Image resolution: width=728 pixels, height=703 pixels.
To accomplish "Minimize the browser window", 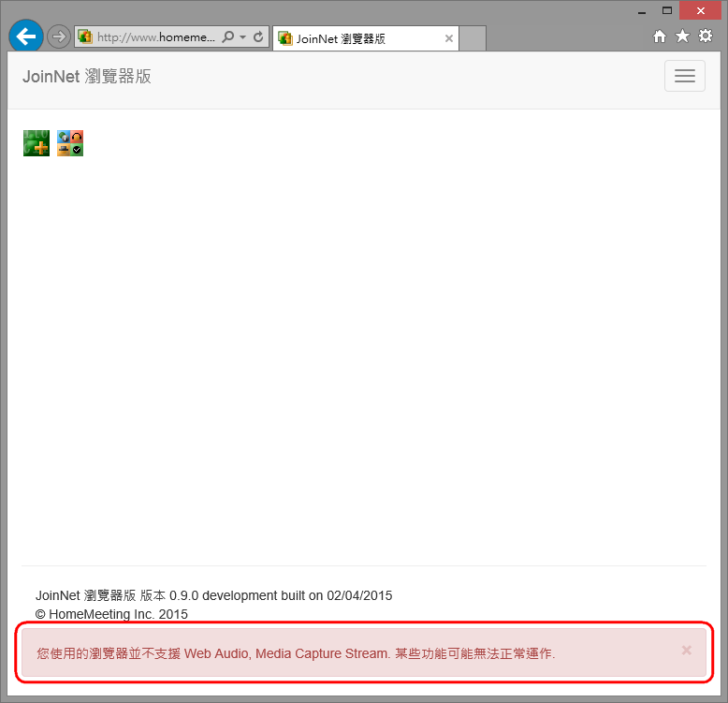I will pyautogui.click(x=642, y=11).
